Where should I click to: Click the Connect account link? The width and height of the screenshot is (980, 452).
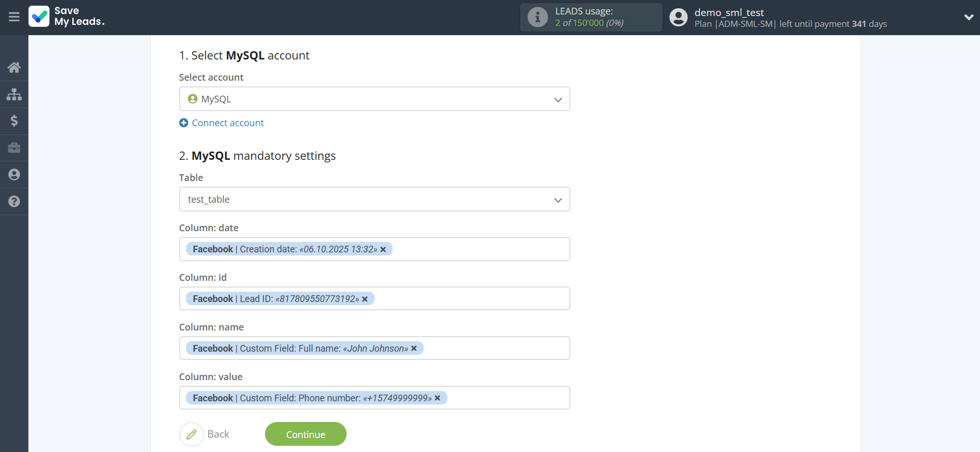click(227, 123)
